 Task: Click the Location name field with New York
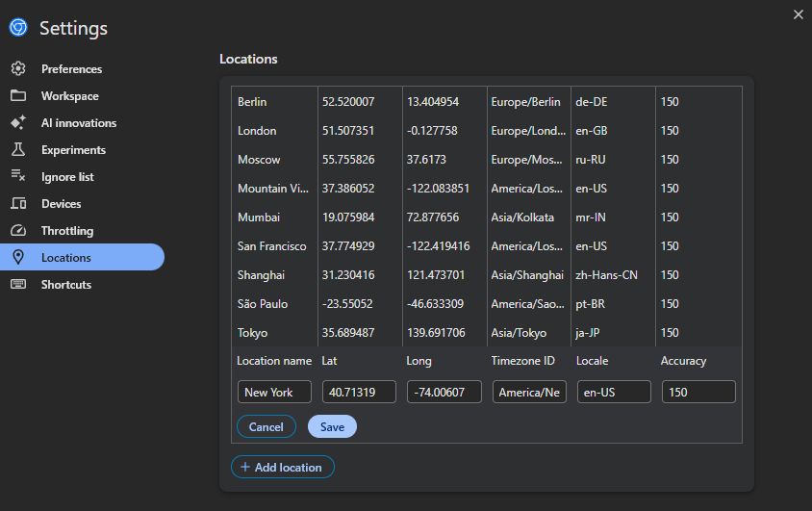pos(274,392)
